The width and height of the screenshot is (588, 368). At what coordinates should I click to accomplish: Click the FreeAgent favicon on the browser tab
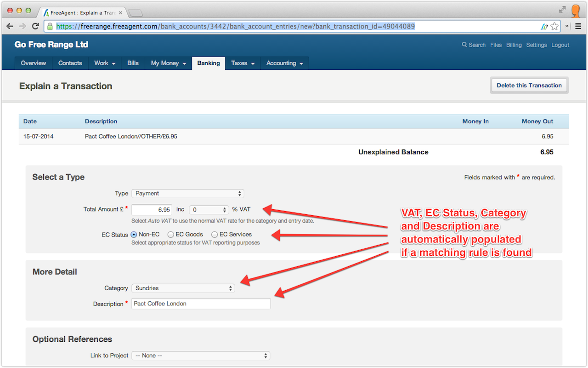point(45,13)
